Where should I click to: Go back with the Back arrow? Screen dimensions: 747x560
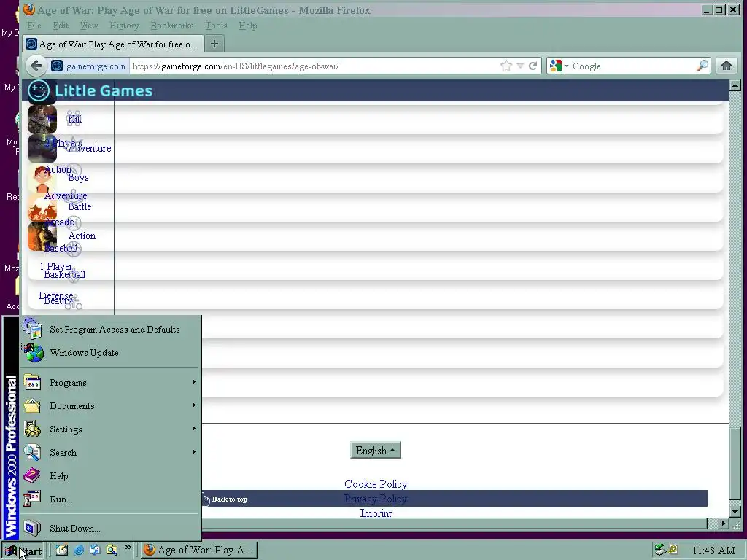(x=36, y=66)
